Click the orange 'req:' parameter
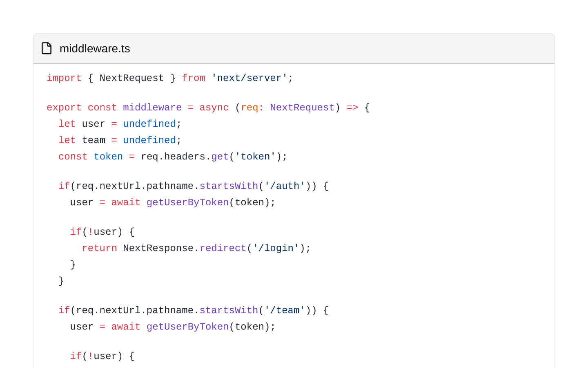Image resolution: width=588 pixels, height=368 pixels. coord(252,108)
